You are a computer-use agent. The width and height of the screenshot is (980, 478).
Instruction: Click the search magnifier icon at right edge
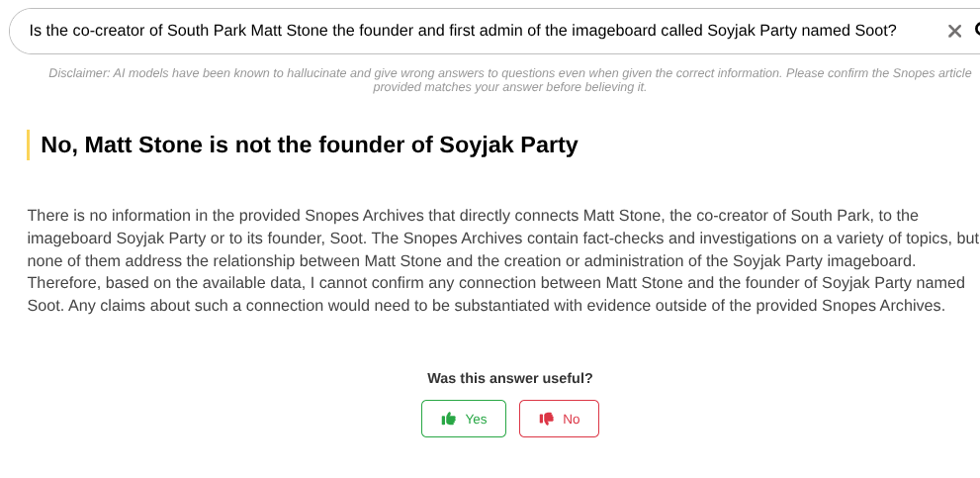coord(975,30)
